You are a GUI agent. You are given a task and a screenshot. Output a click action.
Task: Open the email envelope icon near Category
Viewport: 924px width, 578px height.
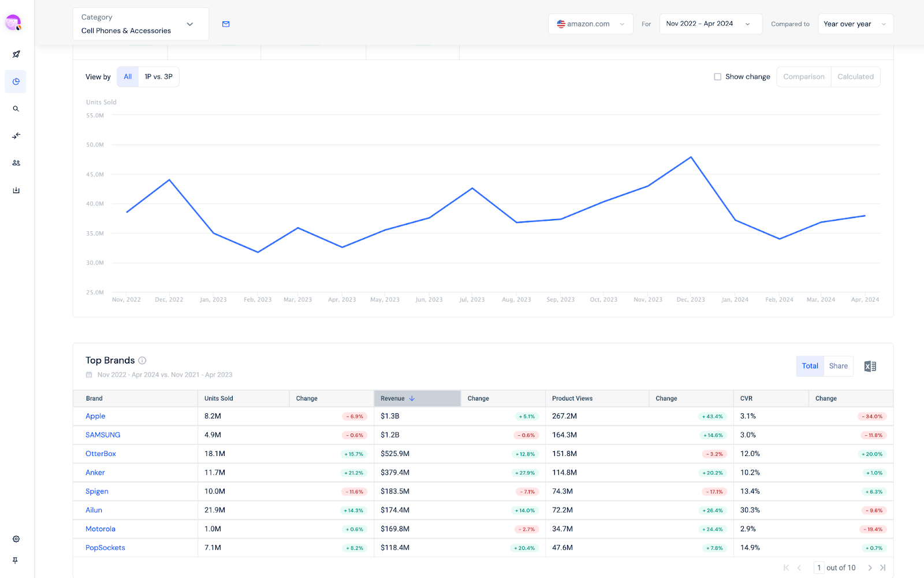click(x=226, y=24)
